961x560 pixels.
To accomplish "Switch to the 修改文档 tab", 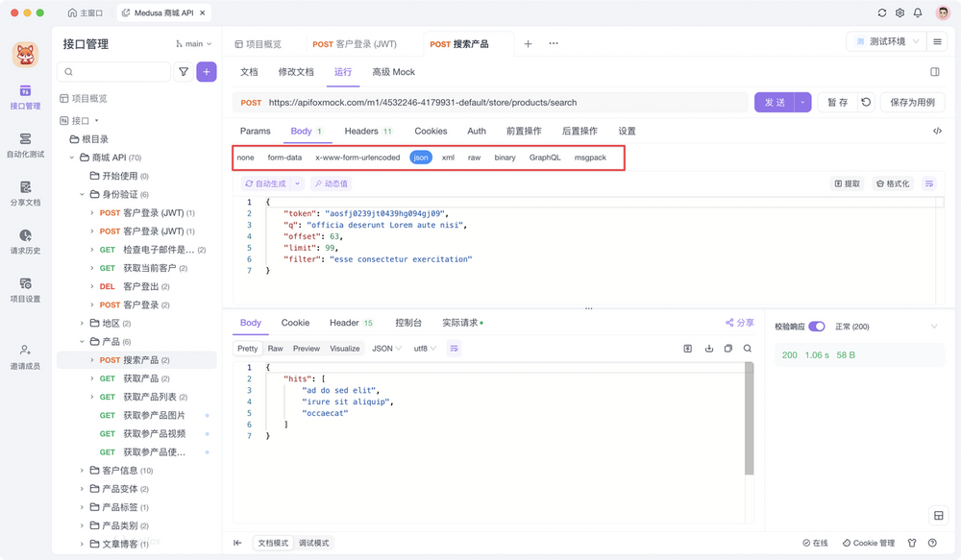I will 296,72.
